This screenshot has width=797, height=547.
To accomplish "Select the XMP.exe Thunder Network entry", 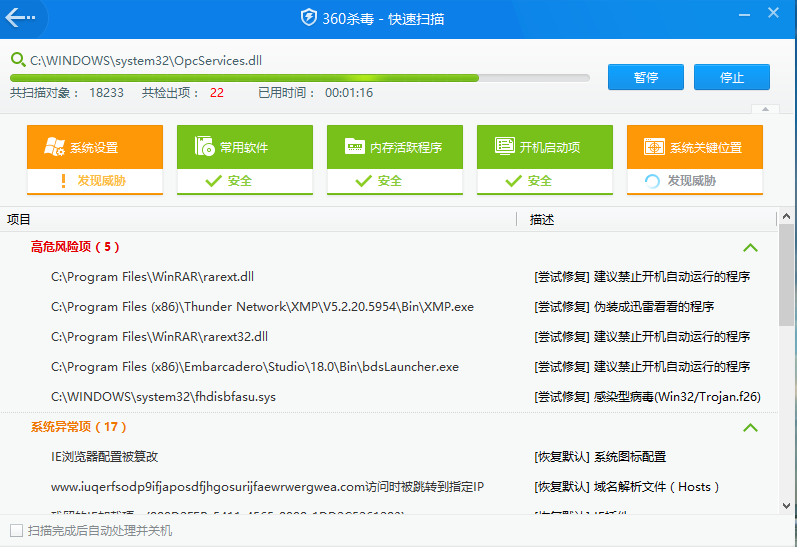I will [262, 307].
